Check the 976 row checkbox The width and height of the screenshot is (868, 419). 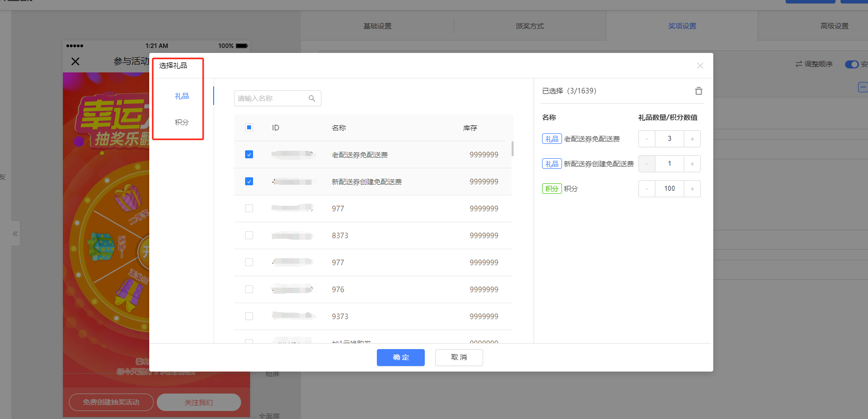click(x=249, y=289)
